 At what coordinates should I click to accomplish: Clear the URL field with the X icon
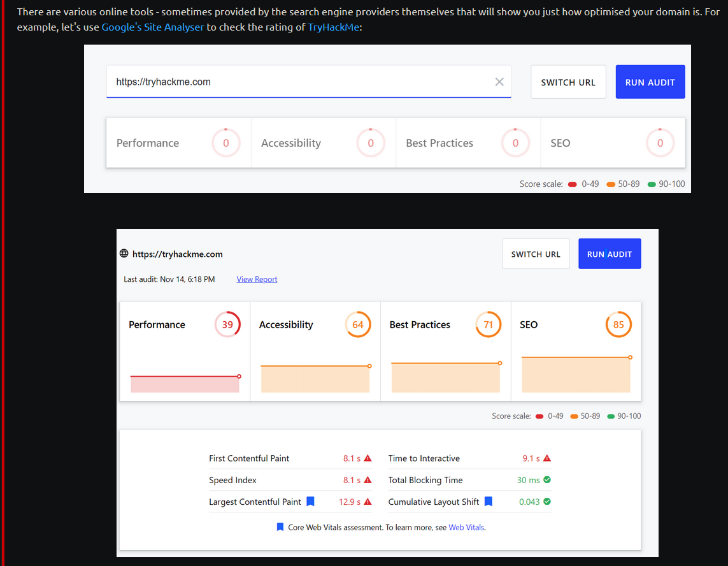tap(499, 82)
